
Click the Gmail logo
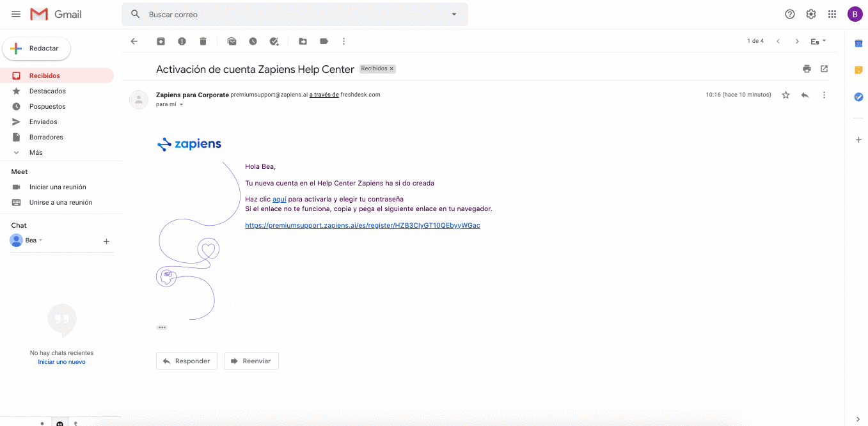[56, 14]
